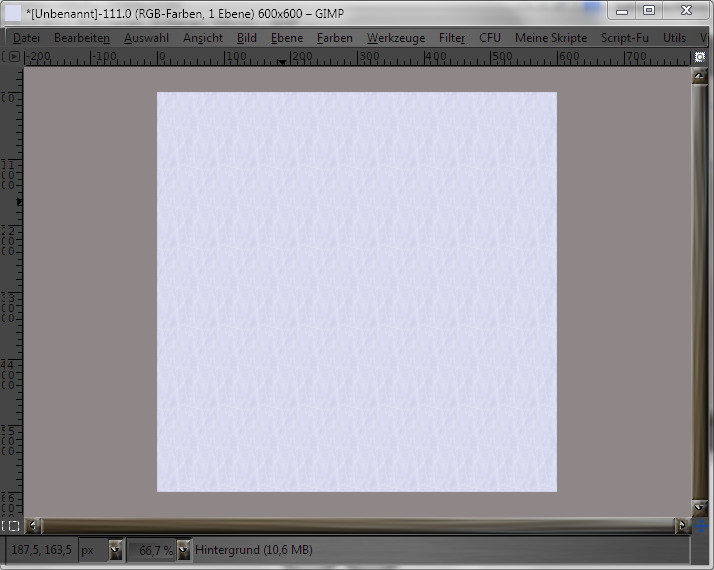Toggle Quick Mask button at bottom-left corner

(x=11, y=525)
